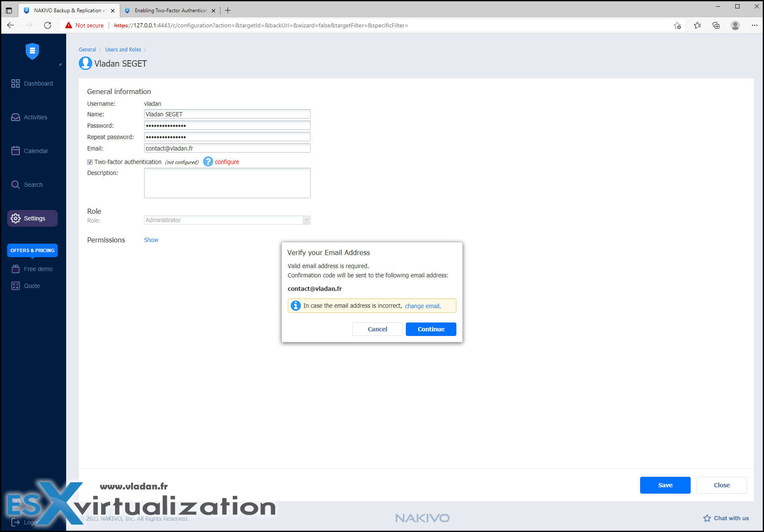Click the two-factor help question mark icon
This screenshot has height=532, width=764.
point(208,161)
